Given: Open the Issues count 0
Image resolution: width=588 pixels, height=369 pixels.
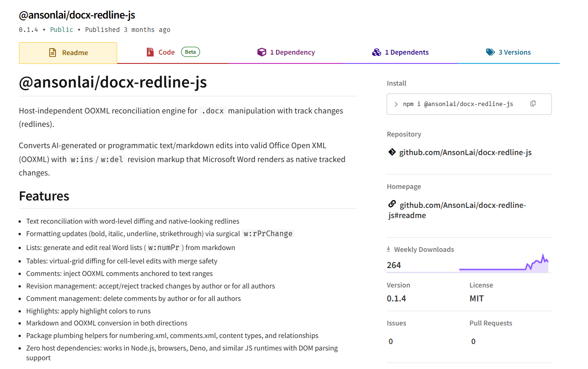Looking at the screenshot, I should pos(391,341).
